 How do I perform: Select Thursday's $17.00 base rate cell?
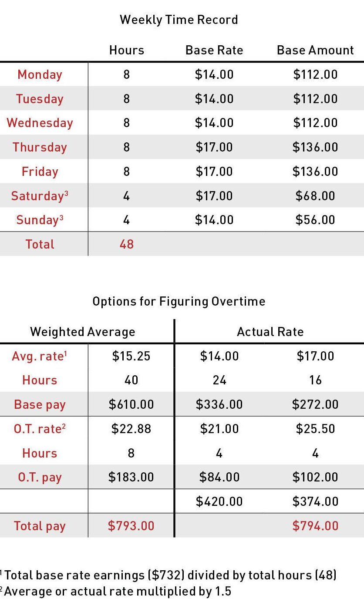coord(214,147)
